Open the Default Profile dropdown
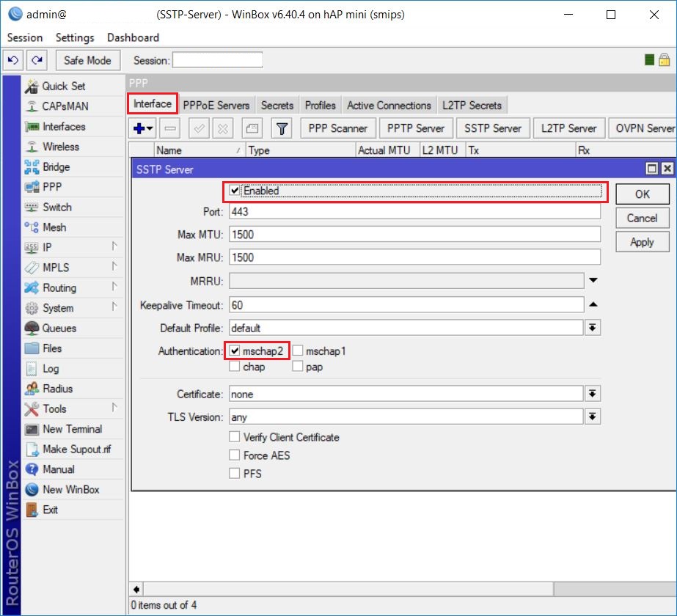677x616 pixels. [x=593, y=328]
